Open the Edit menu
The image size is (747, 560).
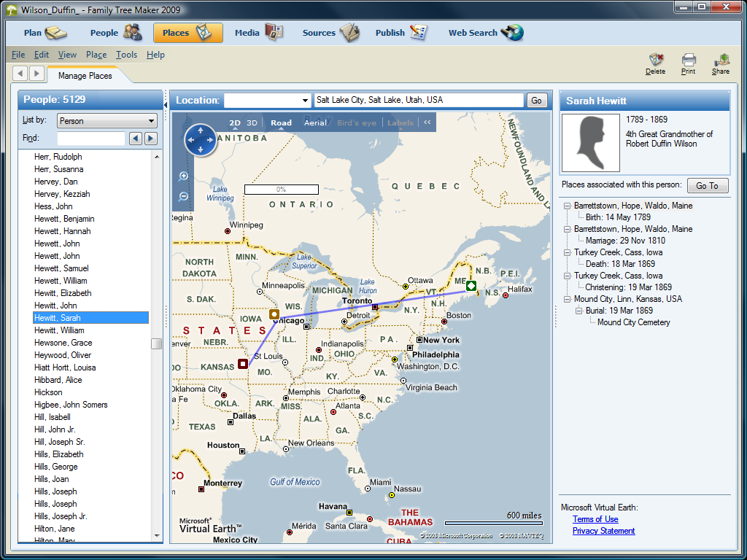pos(42,55)
